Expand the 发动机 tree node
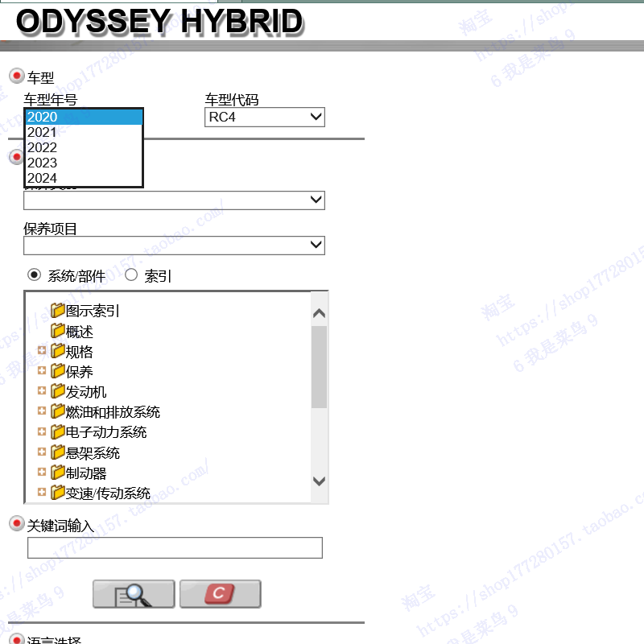This screenshot has height=644, width=644. point(42,390)
